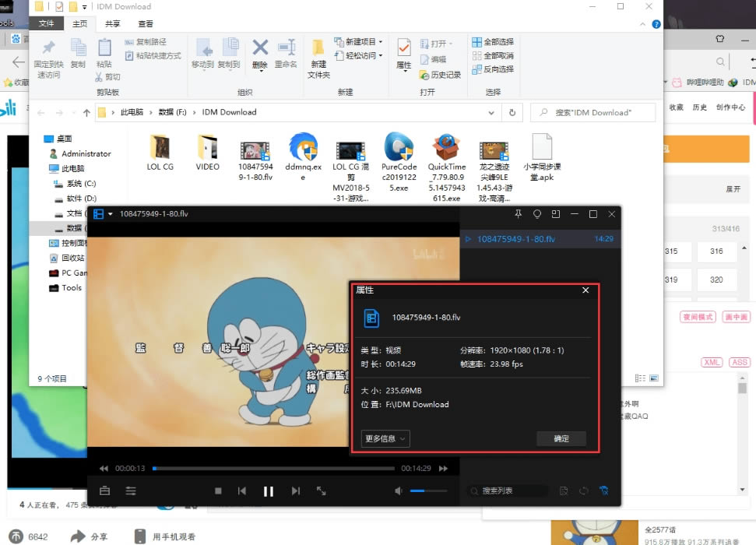756x545 pixels.
Task: Click the Cut (剪切) command in ribbon
Action: pyautogui.click(x=107, y=76)
